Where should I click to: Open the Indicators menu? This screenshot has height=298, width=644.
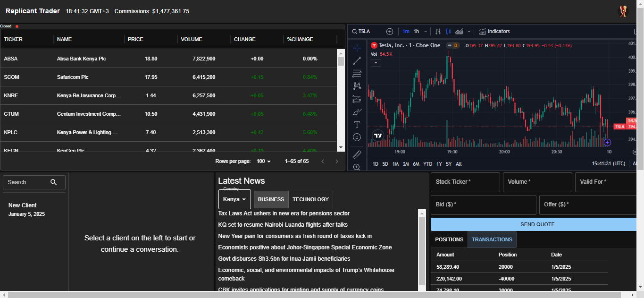(495, 32)
